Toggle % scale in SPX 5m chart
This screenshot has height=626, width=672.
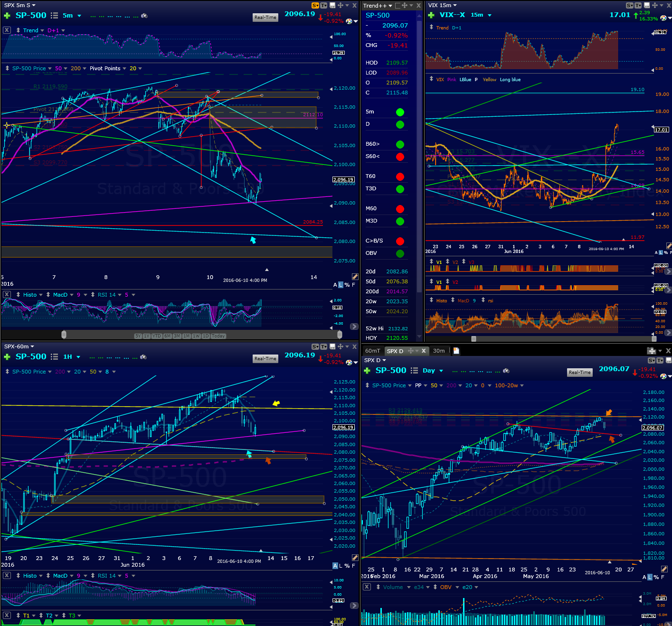pos(347,285)
